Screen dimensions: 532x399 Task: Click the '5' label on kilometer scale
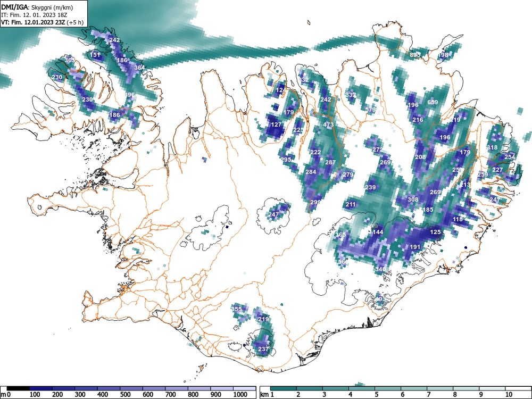[376, 394]
